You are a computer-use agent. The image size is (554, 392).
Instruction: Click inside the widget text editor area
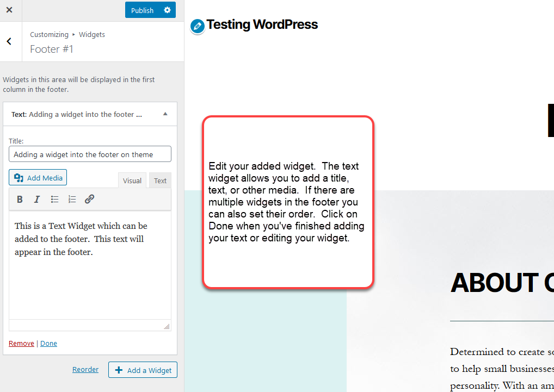point(90,265)
